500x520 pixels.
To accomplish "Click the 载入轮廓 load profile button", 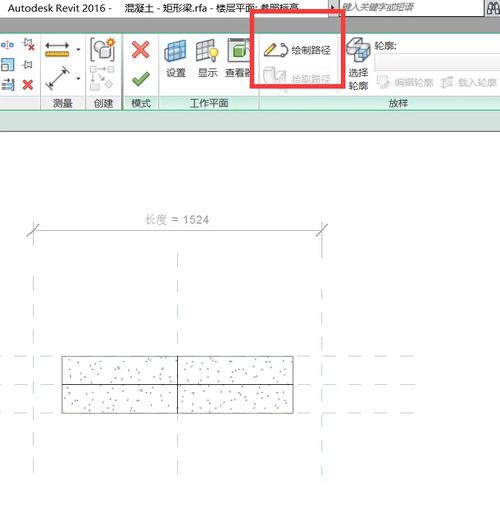I will (469, 82).
